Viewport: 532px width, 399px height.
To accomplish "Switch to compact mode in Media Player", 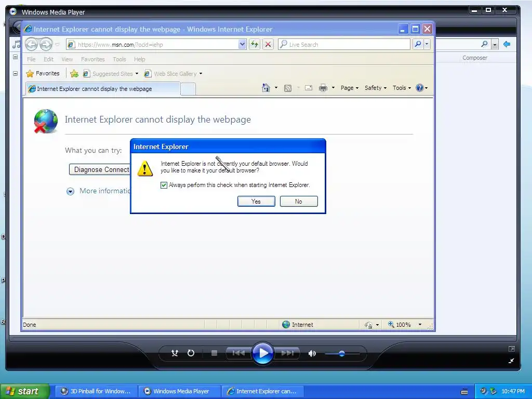I will pos(511,361).
